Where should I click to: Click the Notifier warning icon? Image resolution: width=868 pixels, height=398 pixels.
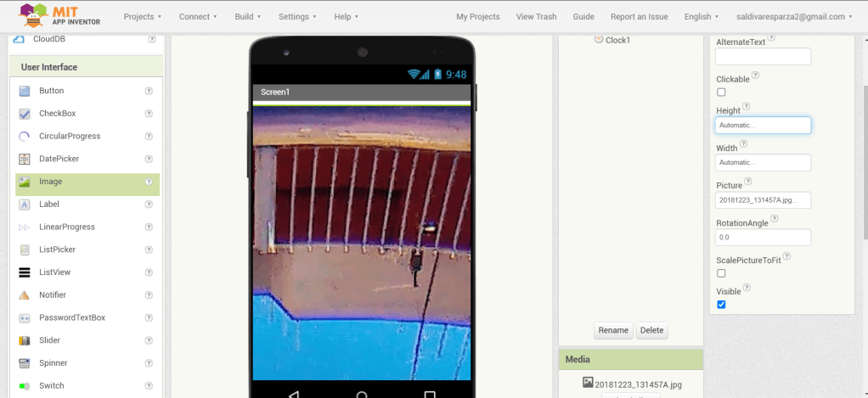(x=25, y=295)
